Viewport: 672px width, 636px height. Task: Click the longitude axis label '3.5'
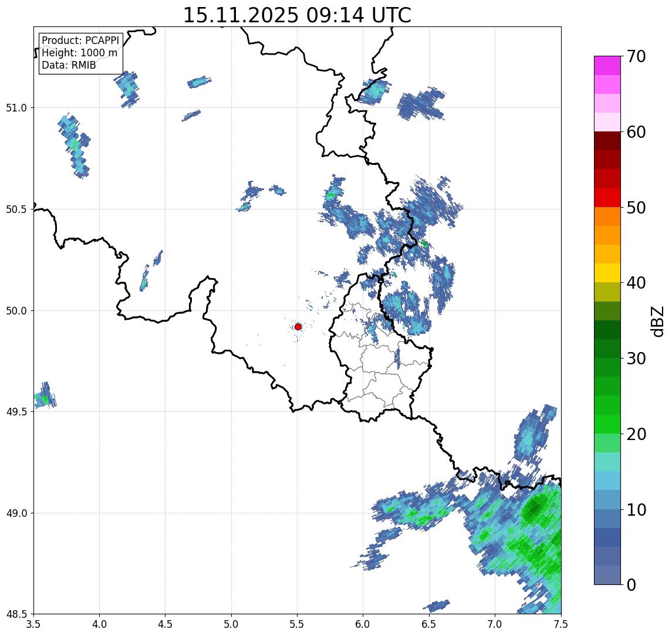point(33,624)
